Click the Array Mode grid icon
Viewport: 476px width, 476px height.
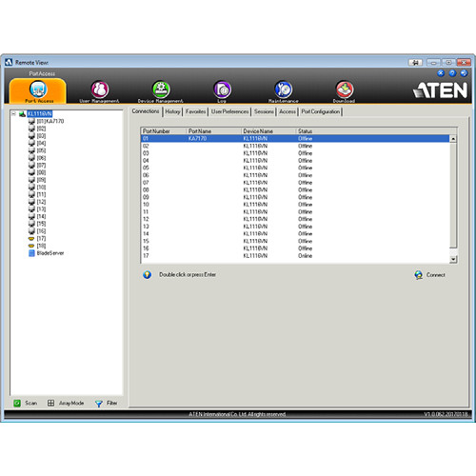50,403
